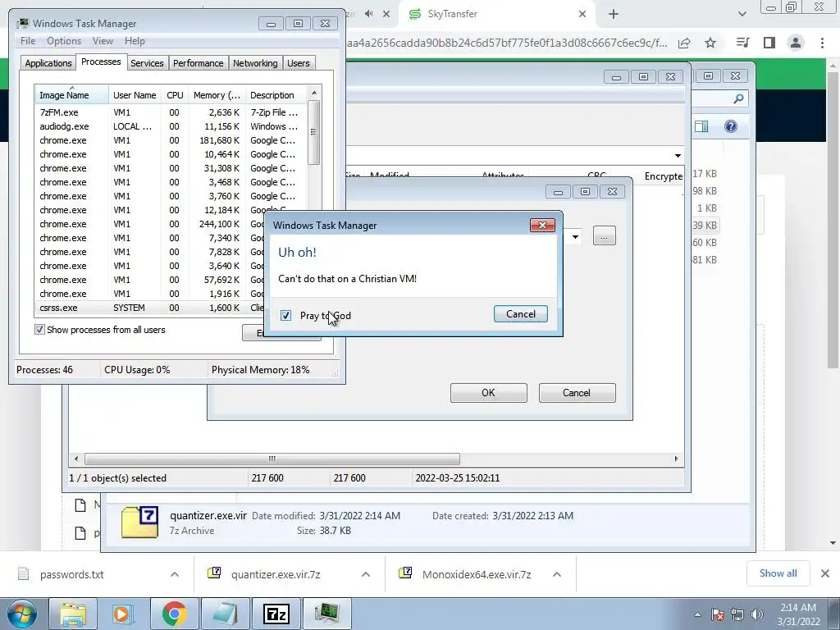This screenshot has height=630, width=840.
Task: Click Show all downloads
Action: coord(778,573)
